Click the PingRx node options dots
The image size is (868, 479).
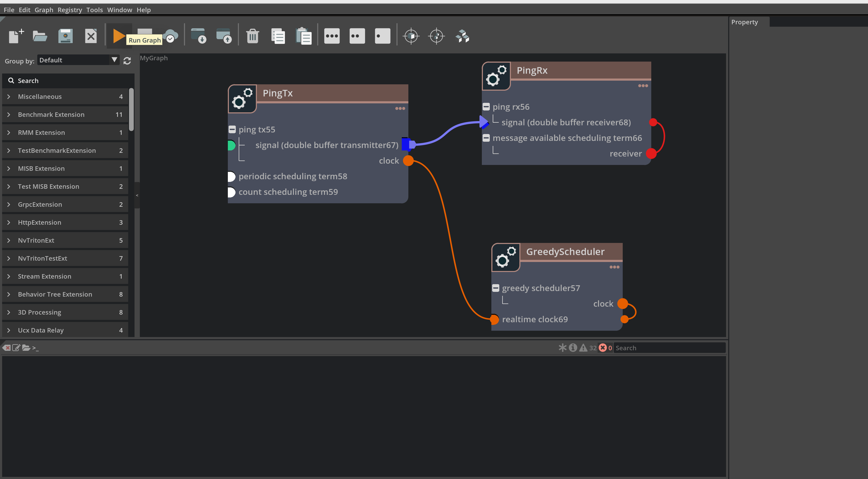click(643, 86)
